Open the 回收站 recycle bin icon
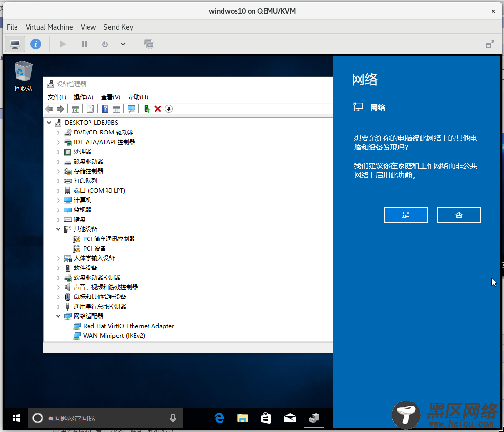The height and width of the screenshot is (432, 504). [24, 76]
